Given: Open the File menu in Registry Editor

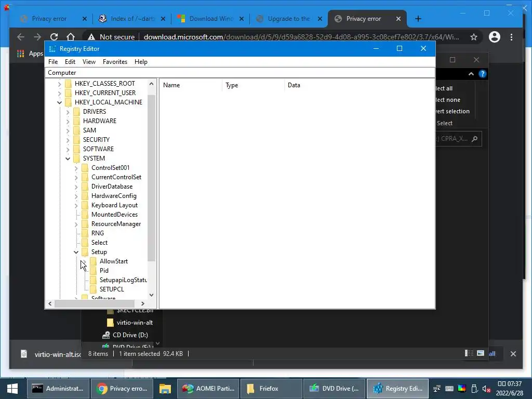Looking at the screenshot, I should pyautogui.click(x=53, y=62).
